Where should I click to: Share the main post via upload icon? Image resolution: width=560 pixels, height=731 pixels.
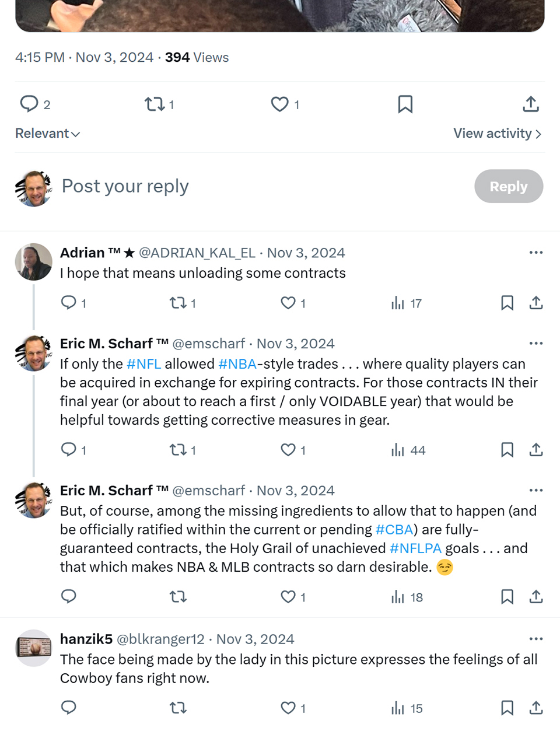tap(530, 104)
